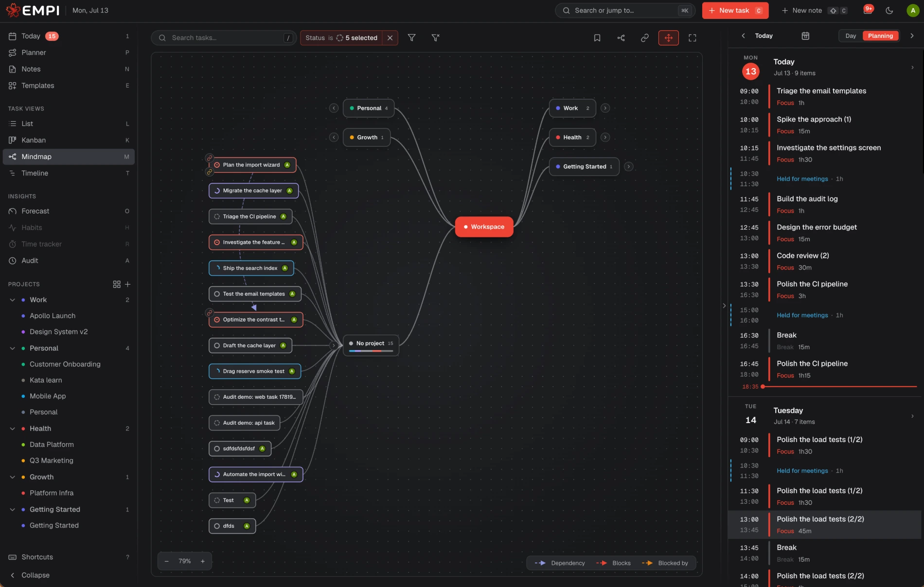924x587 pixels.
Task: Toggle the pan mode button in toolbar
Action: pos(669,37)
